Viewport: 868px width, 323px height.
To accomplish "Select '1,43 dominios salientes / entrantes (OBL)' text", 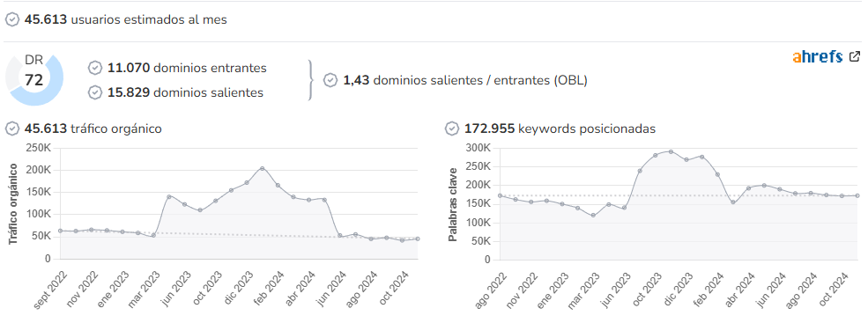I will coord(465,80).
